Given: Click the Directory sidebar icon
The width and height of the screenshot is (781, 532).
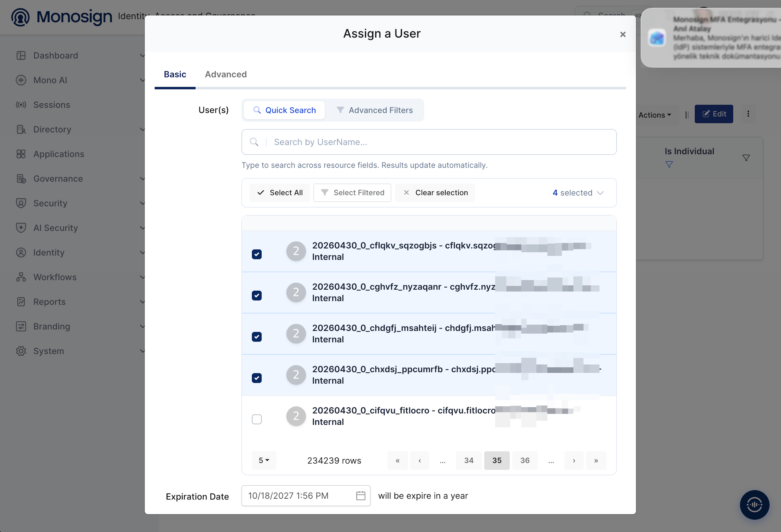Looking at the screenshot, I should point(21,129).
